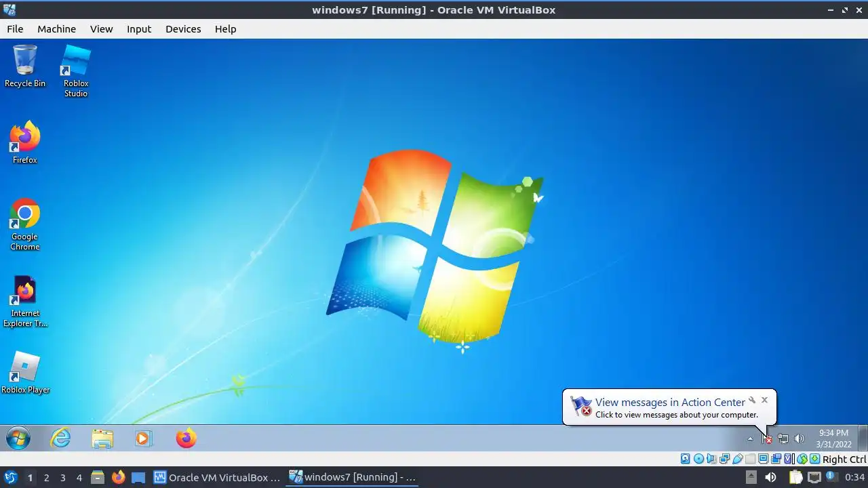This screenshot has width=868, height=488.
Task: Open the VirtualBox File menu
Action: pos(15,29)
